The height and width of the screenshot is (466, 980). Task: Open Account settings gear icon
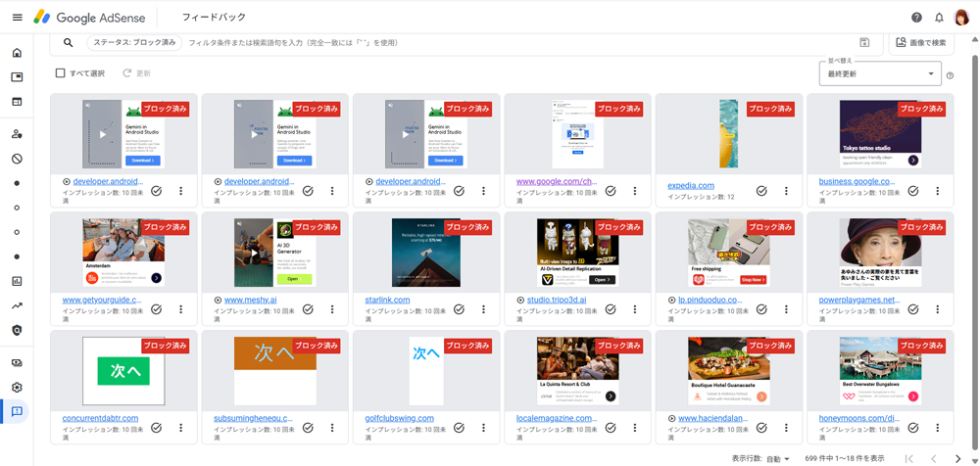point(17,388)
